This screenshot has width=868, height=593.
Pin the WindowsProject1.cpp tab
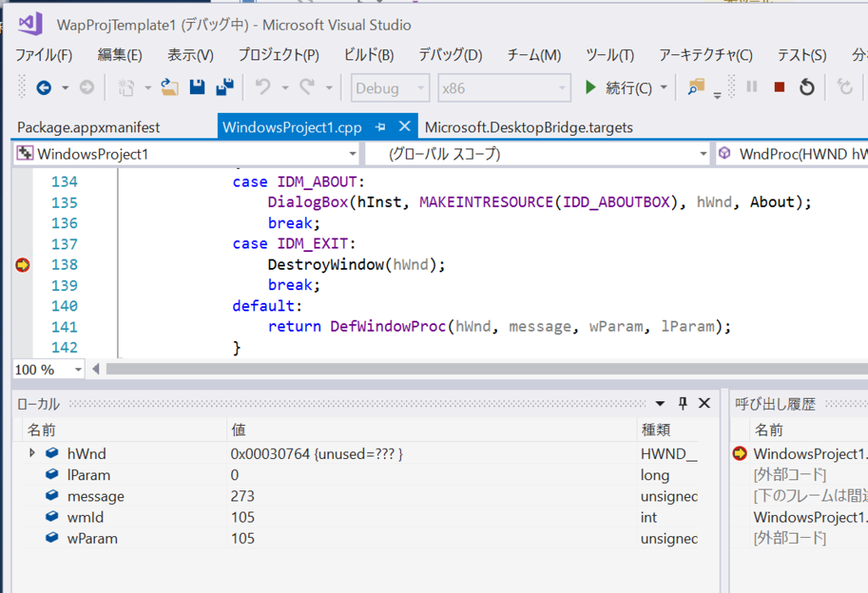381,127
